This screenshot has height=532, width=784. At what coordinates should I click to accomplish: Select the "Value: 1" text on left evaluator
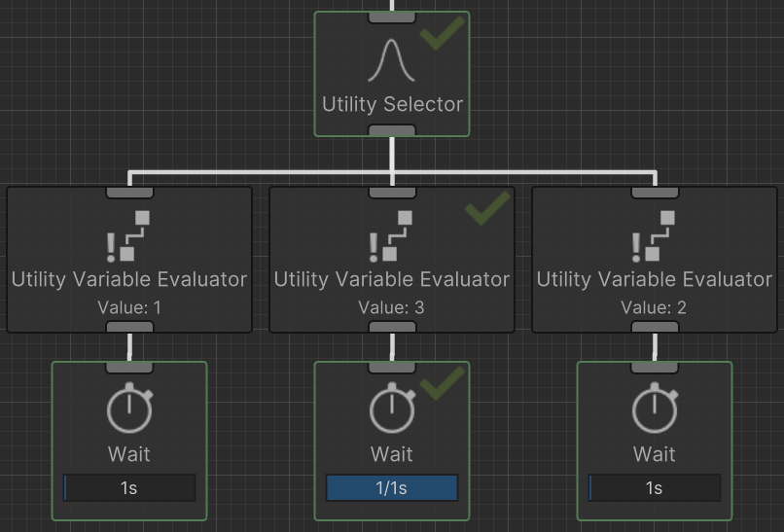point(129,307)
